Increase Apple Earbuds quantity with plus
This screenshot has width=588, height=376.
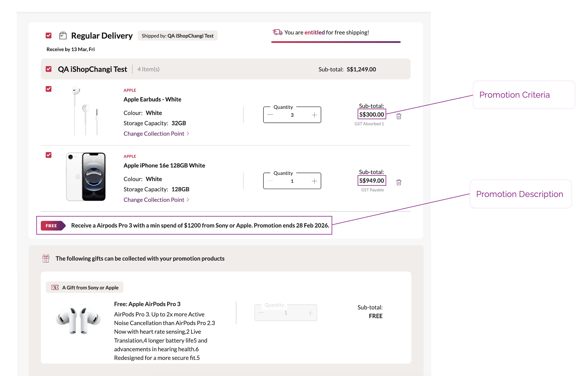[314, 115]
